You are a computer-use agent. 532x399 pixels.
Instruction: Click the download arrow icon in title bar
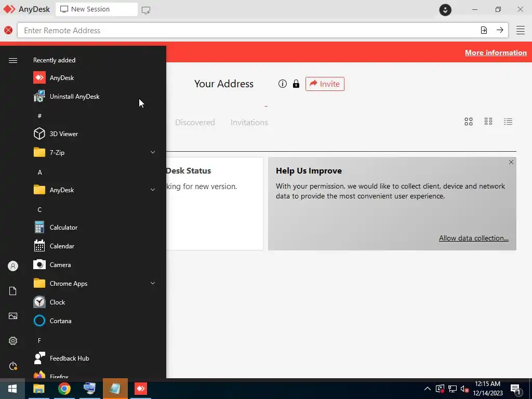445,10
